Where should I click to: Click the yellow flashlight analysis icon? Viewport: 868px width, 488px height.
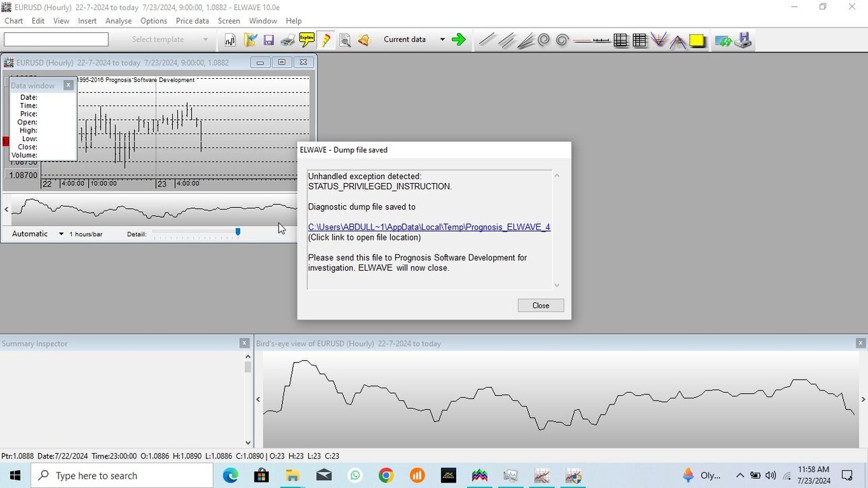pyautogui.click(x=326, y=40)
